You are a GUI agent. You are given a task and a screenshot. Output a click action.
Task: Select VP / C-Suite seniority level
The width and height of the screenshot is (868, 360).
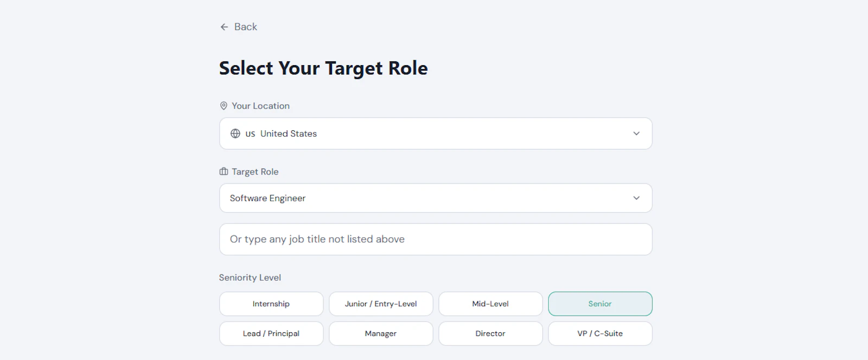pos(600,333)
